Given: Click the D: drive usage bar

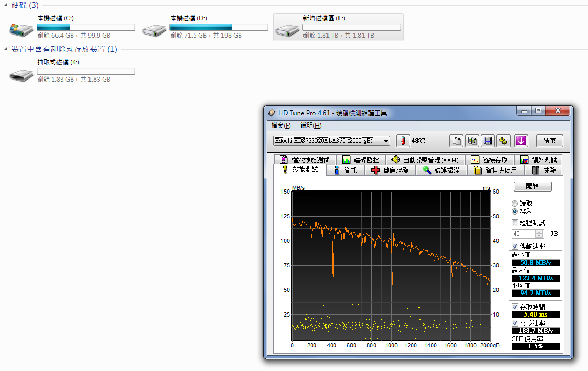Looking at the screenshot, I should tap(219, 27).
